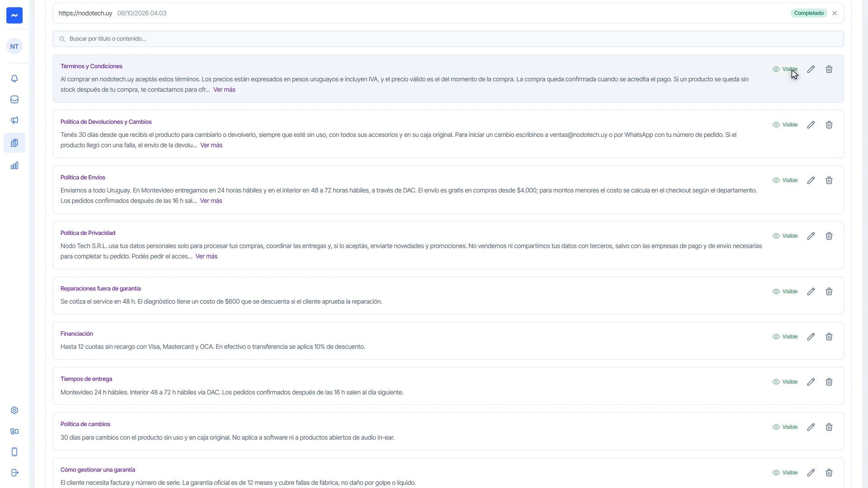Open the inbox tray icon
This screenshot has height=488, width=868.
point(14,99)
